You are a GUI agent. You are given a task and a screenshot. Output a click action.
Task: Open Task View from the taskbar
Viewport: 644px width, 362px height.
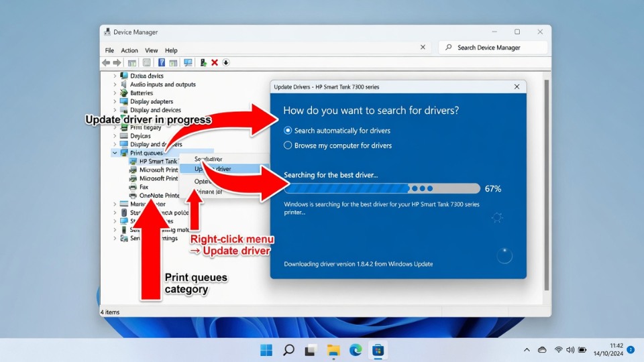311,350
